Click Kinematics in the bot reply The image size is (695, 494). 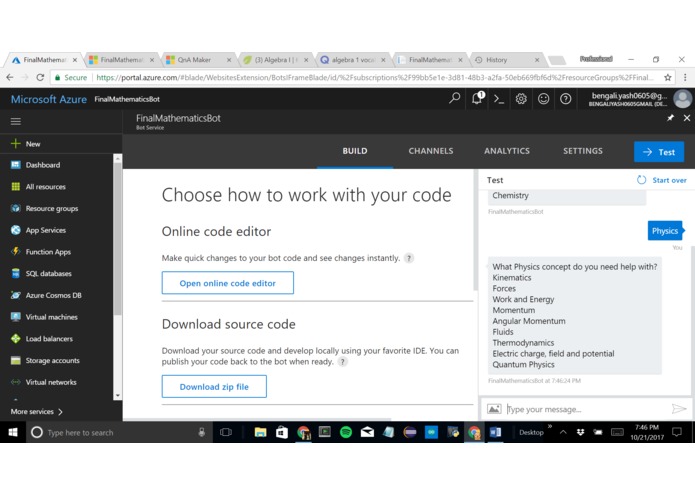512,278
